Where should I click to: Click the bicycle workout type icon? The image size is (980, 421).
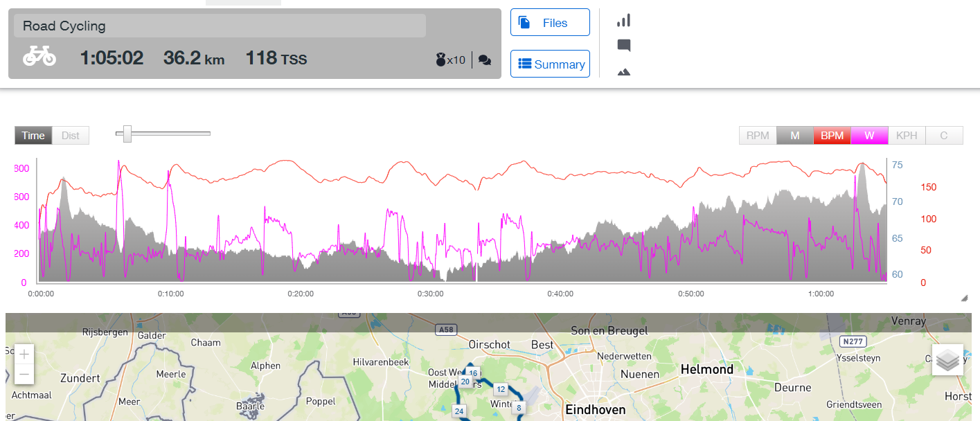coord(39,57)
